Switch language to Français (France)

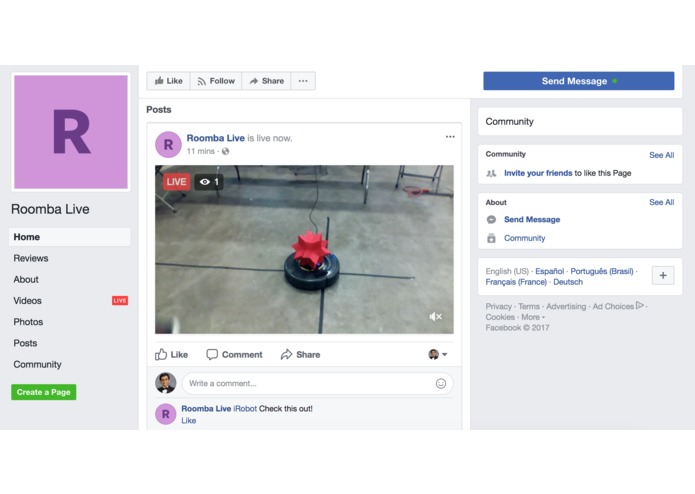tap(516, 282)
